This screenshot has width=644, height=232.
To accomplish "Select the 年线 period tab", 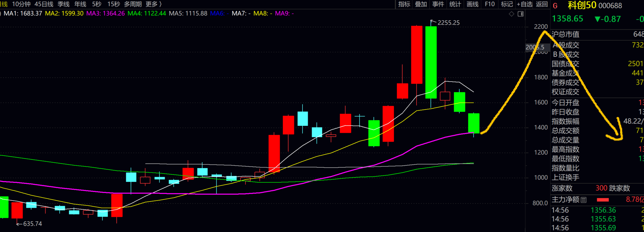I will (x=80, y=4).
